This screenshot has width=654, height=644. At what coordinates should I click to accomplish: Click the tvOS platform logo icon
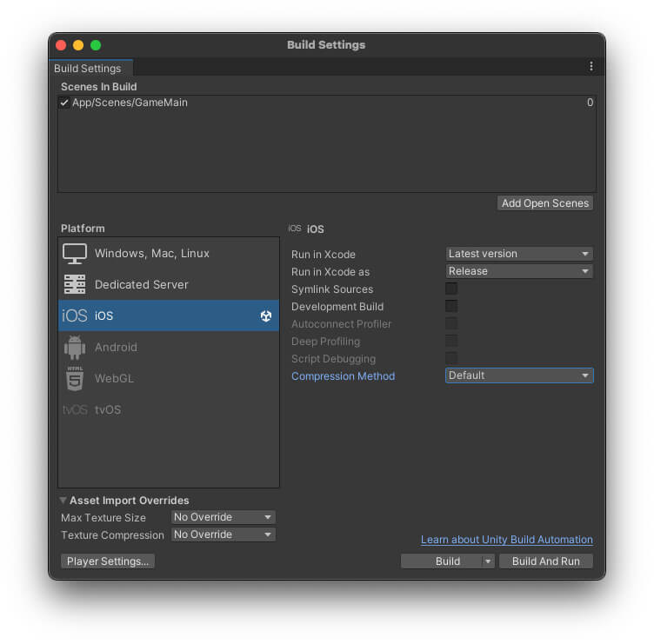tap(75, 409)
